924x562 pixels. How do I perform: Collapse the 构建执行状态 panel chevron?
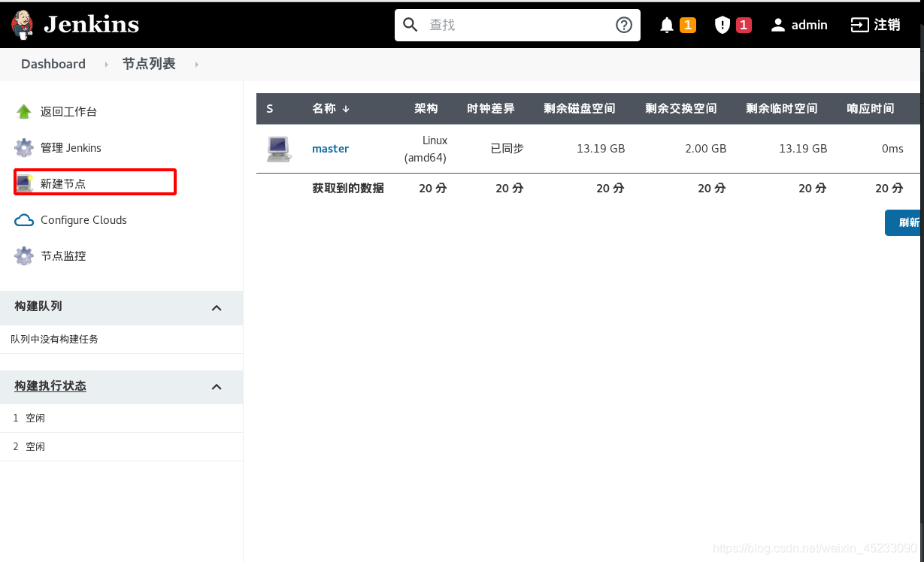[x=217, y=387]
